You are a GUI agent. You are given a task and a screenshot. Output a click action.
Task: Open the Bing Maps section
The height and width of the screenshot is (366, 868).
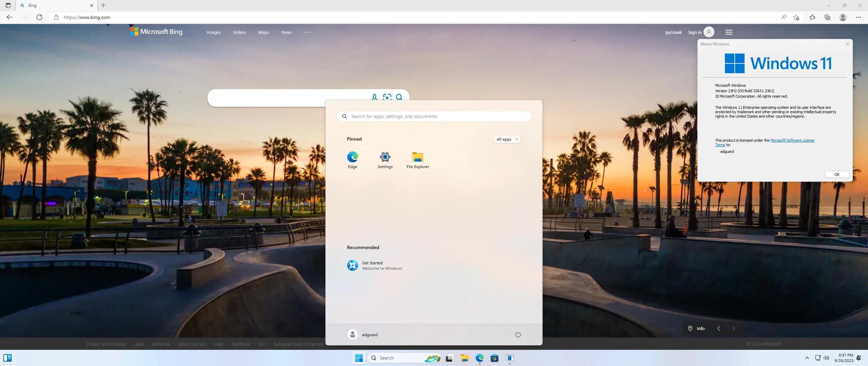pyautogui.click(x=263, y=33)
